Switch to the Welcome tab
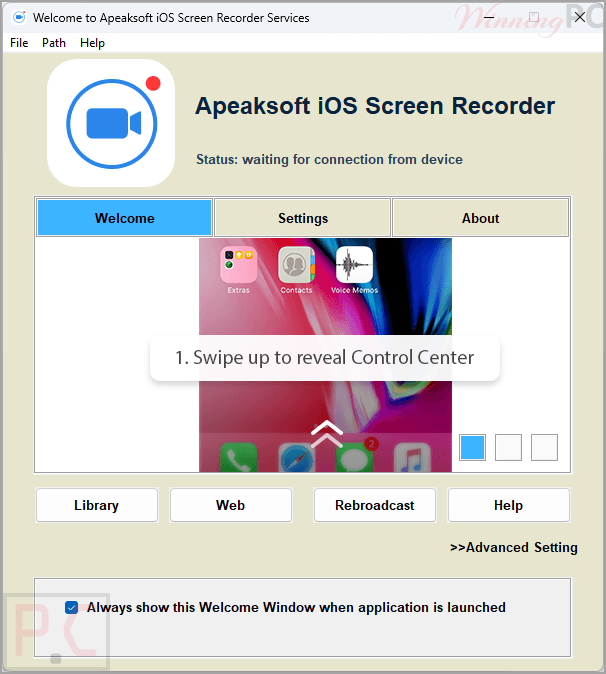 (125, 218)
